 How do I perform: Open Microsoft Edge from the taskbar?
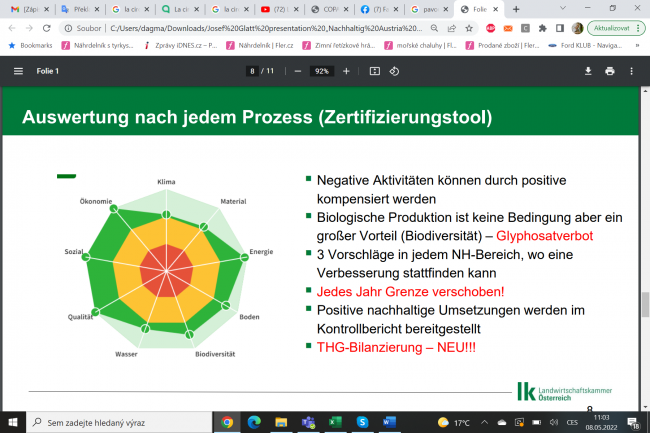point(254,422)
